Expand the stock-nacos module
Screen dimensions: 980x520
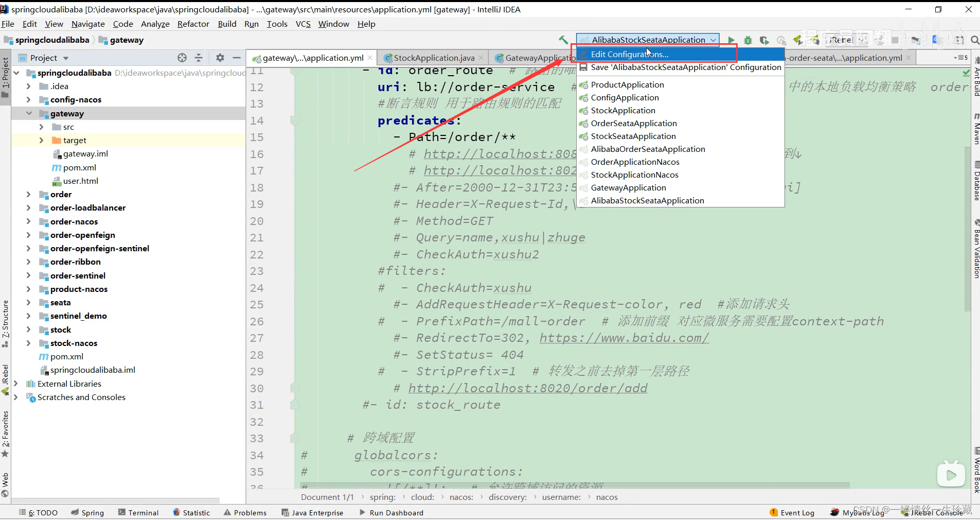coord(29,343)
